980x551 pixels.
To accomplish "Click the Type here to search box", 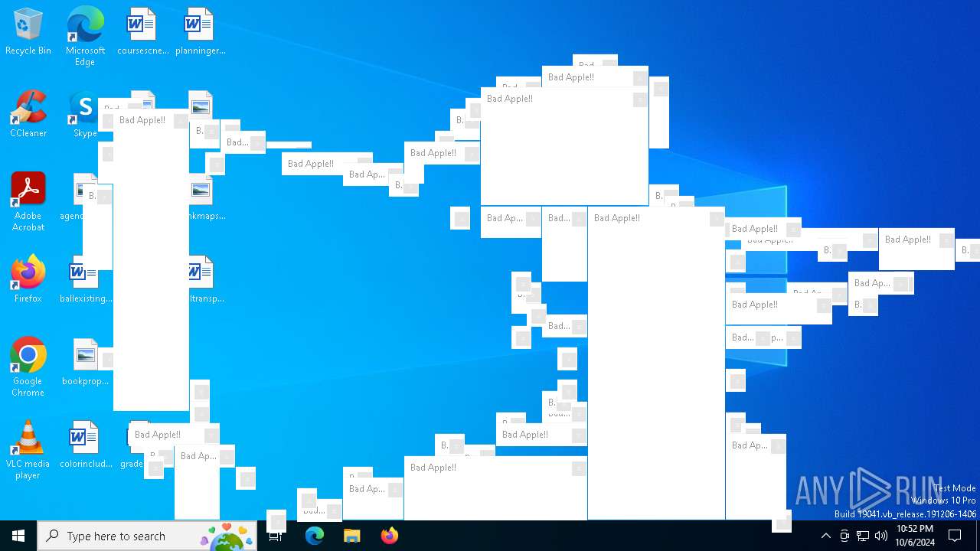I will [147, 536].
